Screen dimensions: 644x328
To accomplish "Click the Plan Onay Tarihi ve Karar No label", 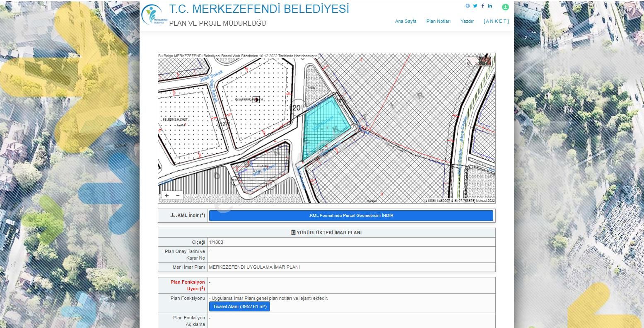I will tap(185, 255).
